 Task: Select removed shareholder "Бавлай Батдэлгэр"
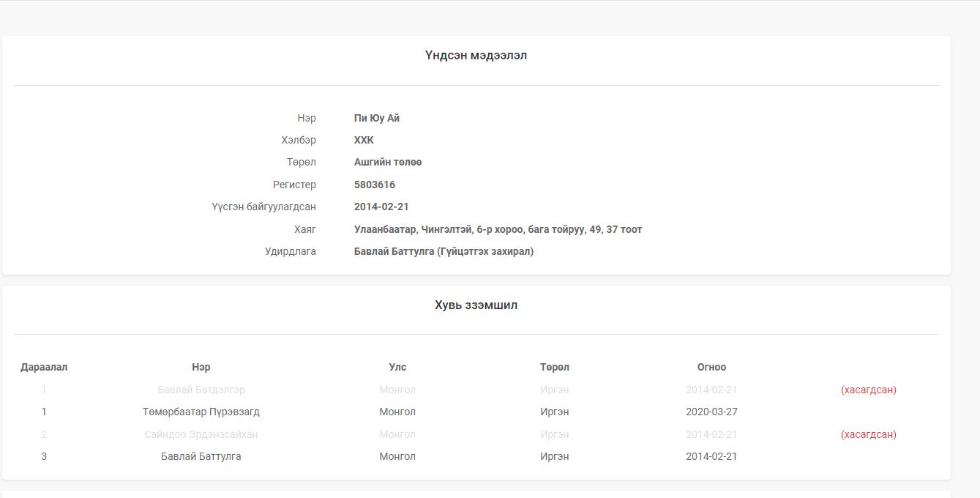201,390
